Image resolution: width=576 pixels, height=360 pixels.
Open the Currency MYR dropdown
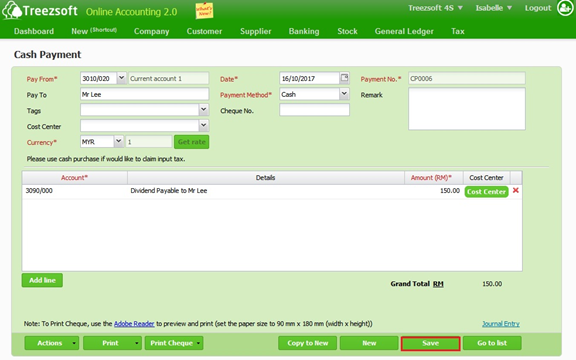pos(118,141)
